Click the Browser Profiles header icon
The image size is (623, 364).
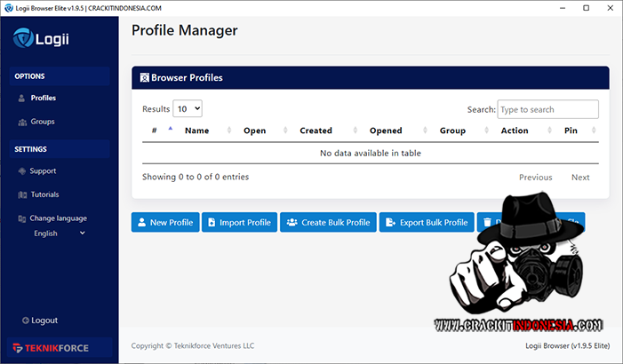(144, 77)
